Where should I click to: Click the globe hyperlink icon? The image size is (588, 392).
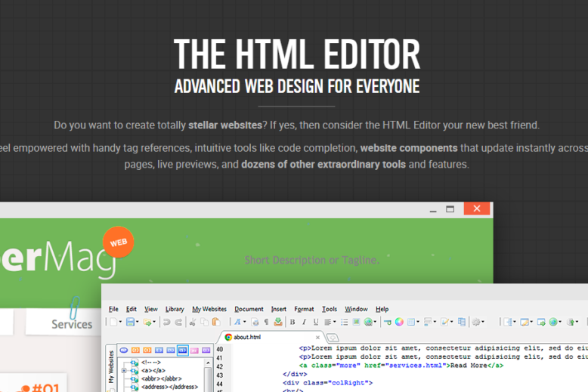click(x=369, y=322)
